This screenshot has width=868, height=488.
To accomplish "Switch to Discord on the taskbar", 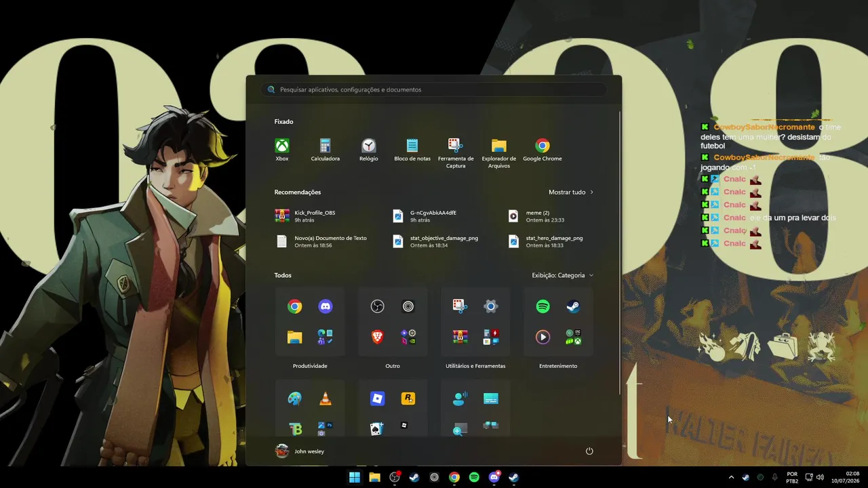I will click(494, 477).
